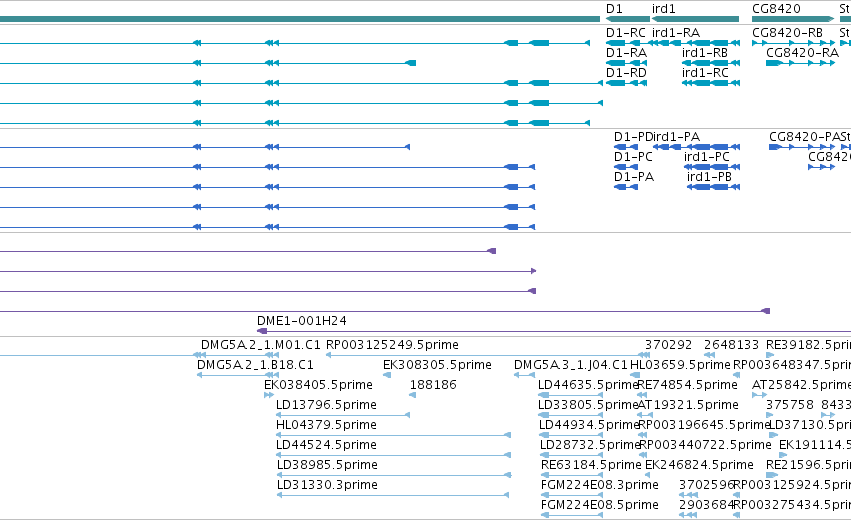Viewport: 851px width, 520px height.
Task: Click the LD33805.5prime EST label
Action: tap(588, 405)
